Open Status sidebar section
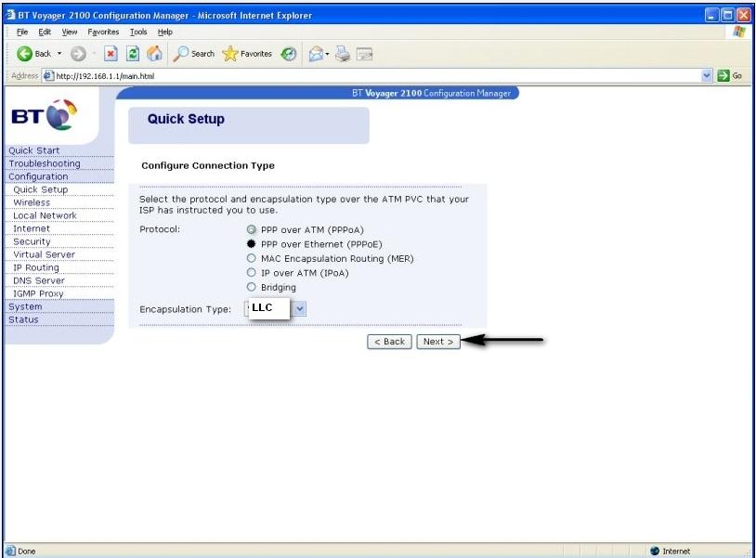Screen dimensions: 756x558 23,319
